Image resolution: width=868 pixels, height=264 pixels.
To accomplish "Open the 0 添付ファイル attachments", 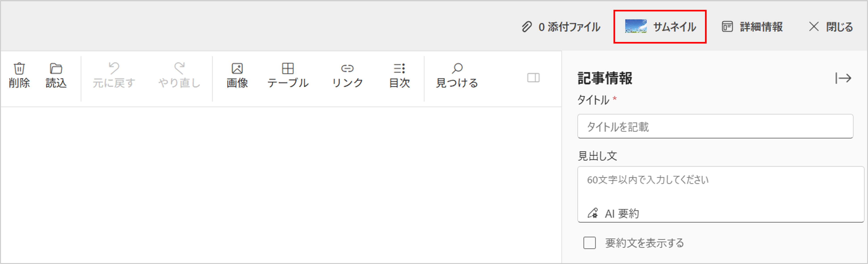I will click(x=569, y=27).
